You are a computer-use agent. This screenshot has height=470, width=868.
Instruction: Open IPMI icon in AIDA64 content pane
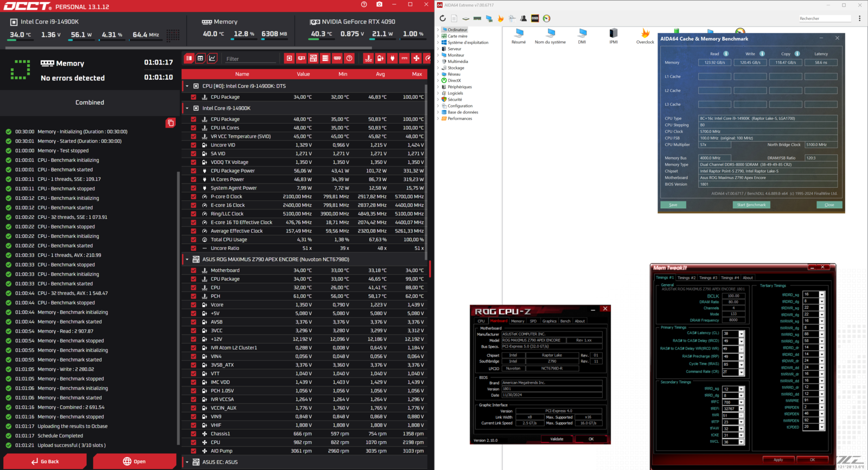click(x=614, y=36)
